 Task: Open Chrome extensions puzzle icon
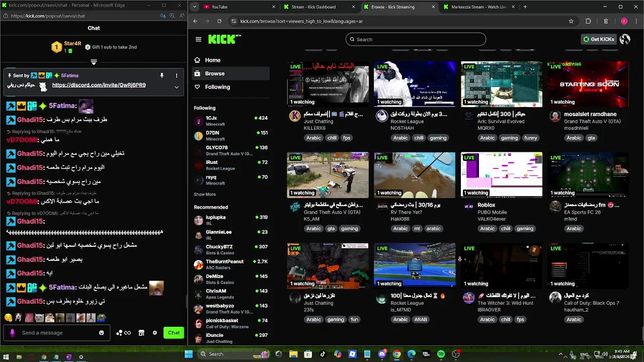pyautogui.click(x=588, y=21)
